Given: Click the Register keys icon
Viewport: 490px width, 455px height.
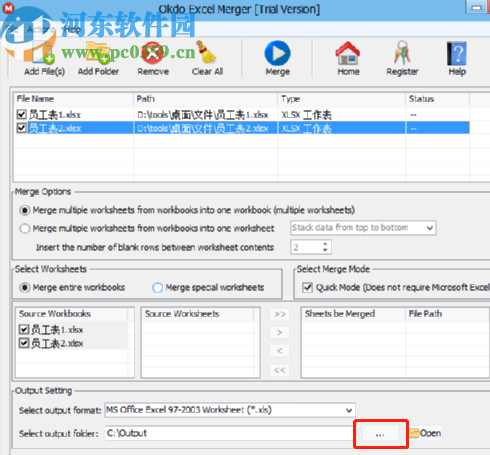Looking at the screenshot, I should click(402, 53).
